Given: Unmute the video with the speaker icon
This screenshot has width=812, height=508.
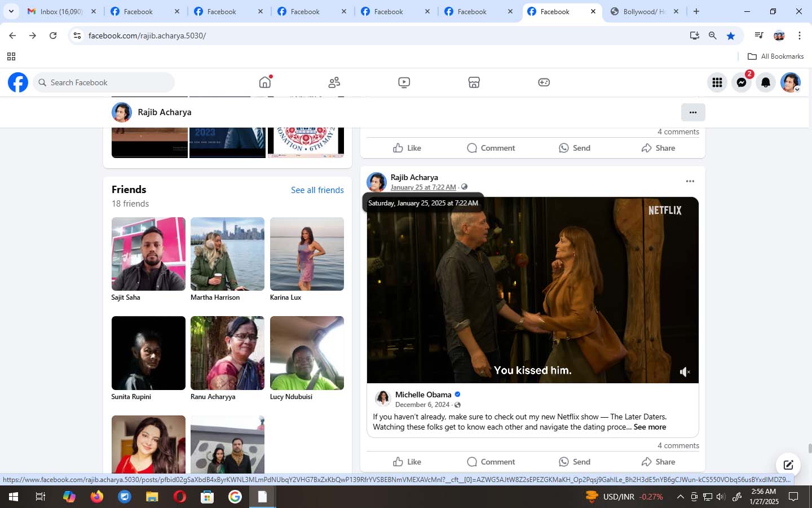Looking at the screenshot, I should 685,372.
